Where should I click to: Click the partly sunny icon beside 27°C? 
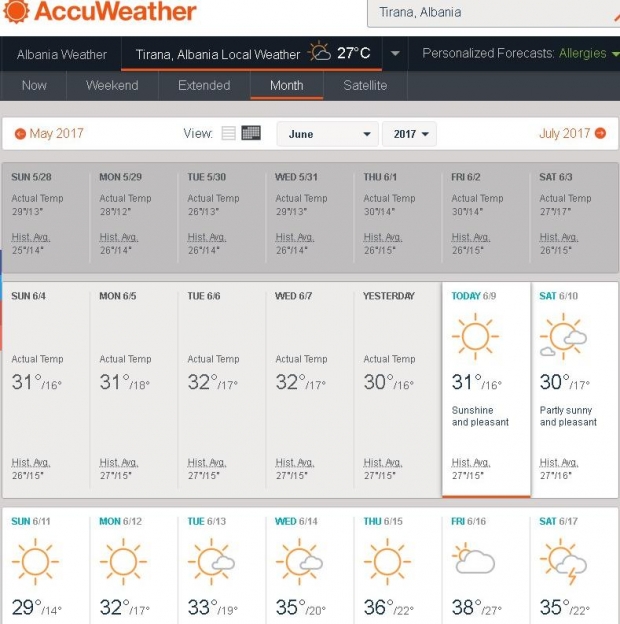[x=320, y=52]
